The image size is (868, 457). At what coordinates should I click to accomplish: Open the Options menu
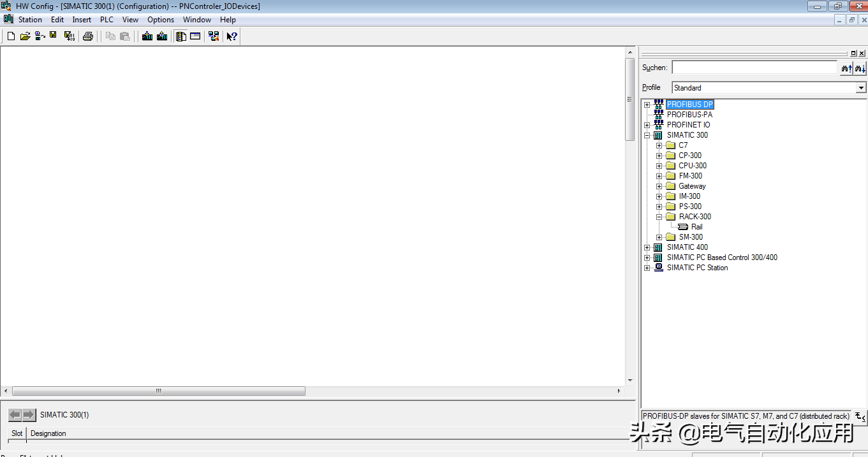click(x=161, y=20)
